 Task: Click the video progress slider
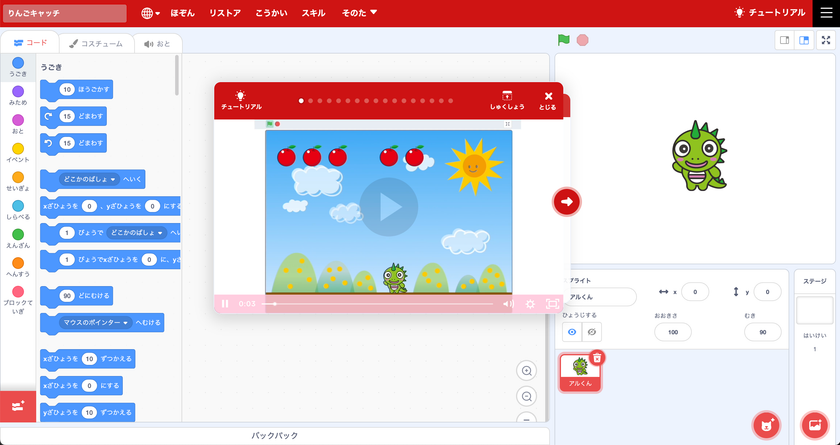(377, 304)
